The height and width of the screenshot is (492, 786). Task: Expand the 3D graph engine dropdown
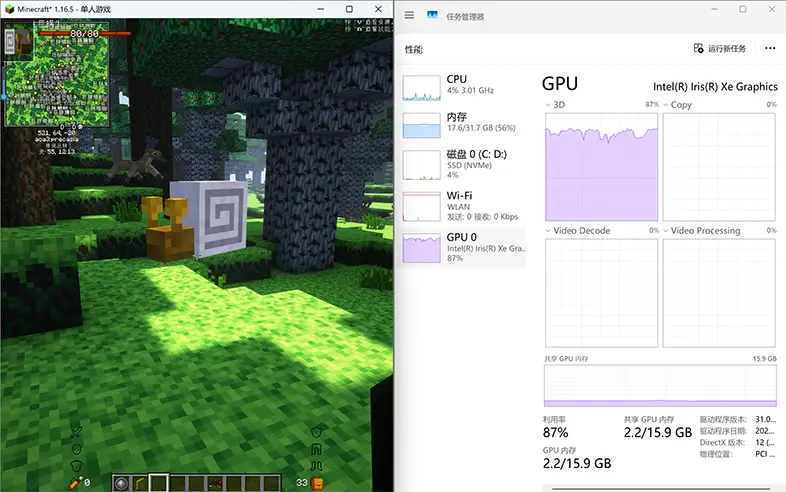tap(548, 104)
